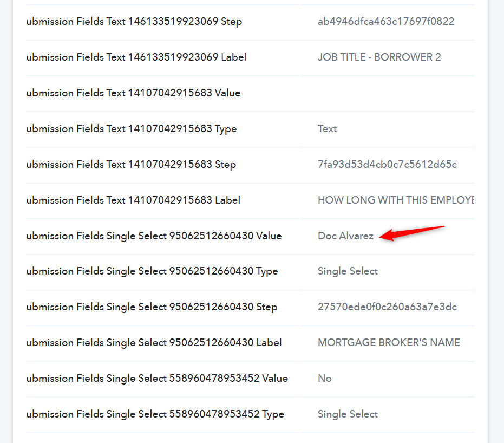Click 'Single Select' value in the 95062512660430 Type row

click(348, 271)
